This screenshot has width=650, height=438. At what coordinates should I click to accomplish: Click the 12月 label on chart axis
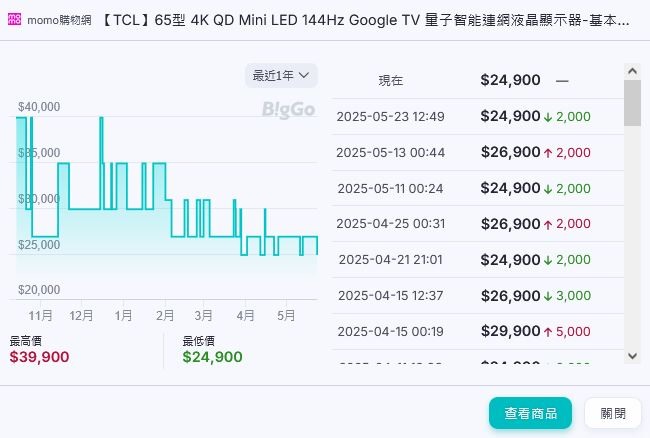pyautogui.click(x=81, y=315)
